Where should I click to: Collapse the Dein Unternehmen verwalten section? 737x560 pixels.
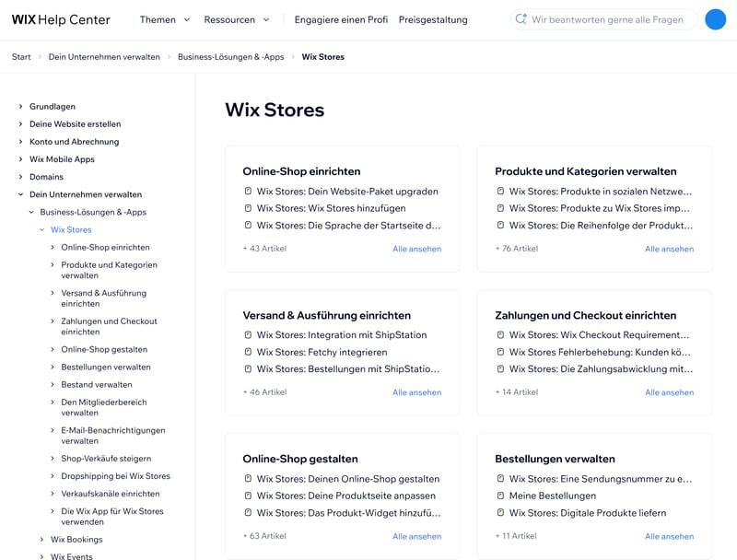point(20,194)
